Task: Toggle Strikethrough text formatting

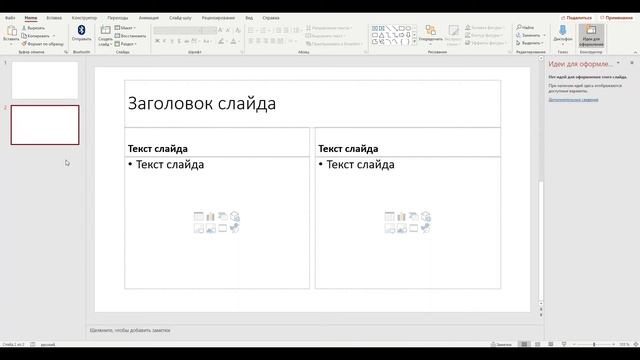Action: pyautogui.click(x=187, y=41)
